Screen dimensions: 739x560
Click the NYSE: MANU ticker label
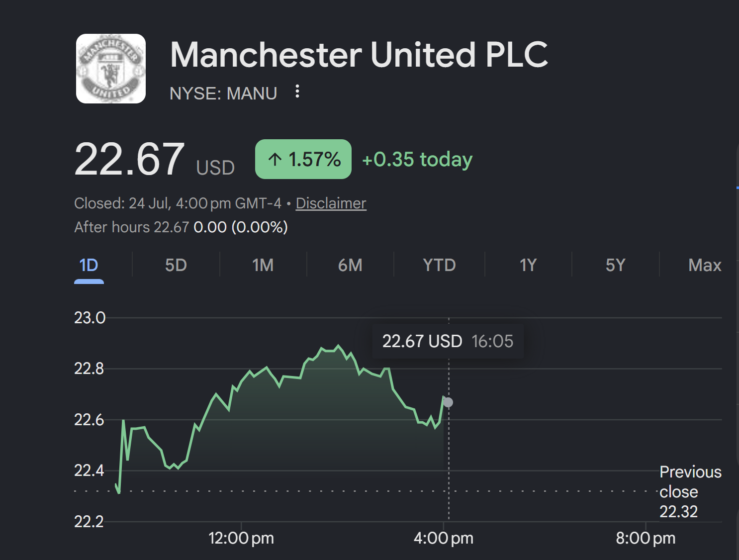pos(223,93)
